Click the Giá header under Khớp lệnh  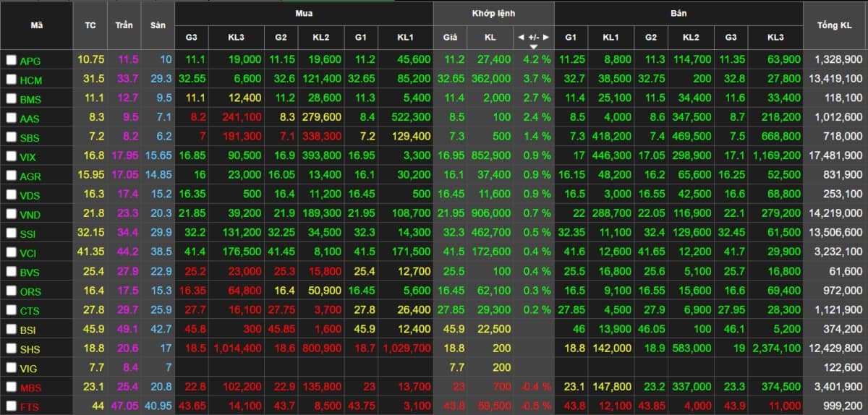click(449, 37)
